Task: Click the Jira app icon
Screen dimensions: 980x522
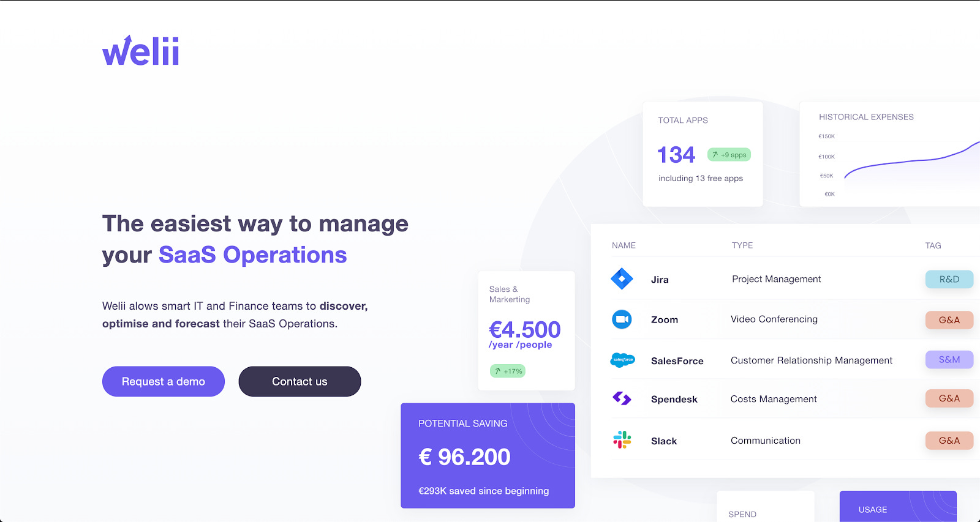Action: pyautogui.click(x=622, y=279)
